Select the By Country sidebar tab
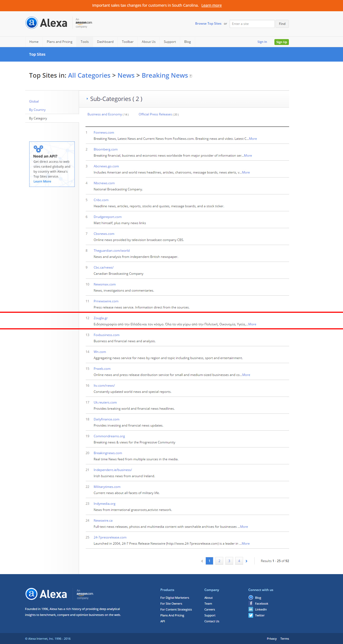Viewport: 343px width, 644px height. pos(37,110)
